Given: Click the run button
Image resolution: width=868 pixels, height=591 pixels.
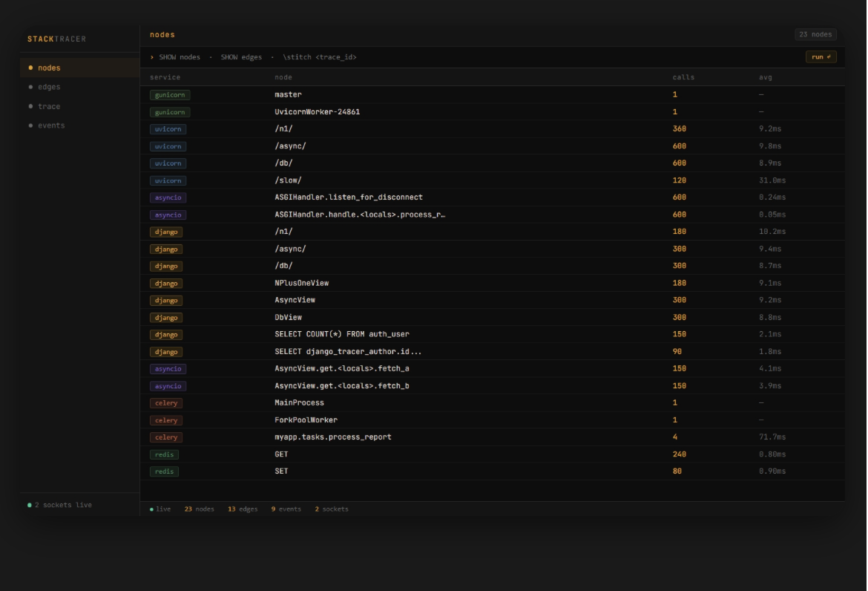Looking at the screenshot, I should click(x=821, y=57).
